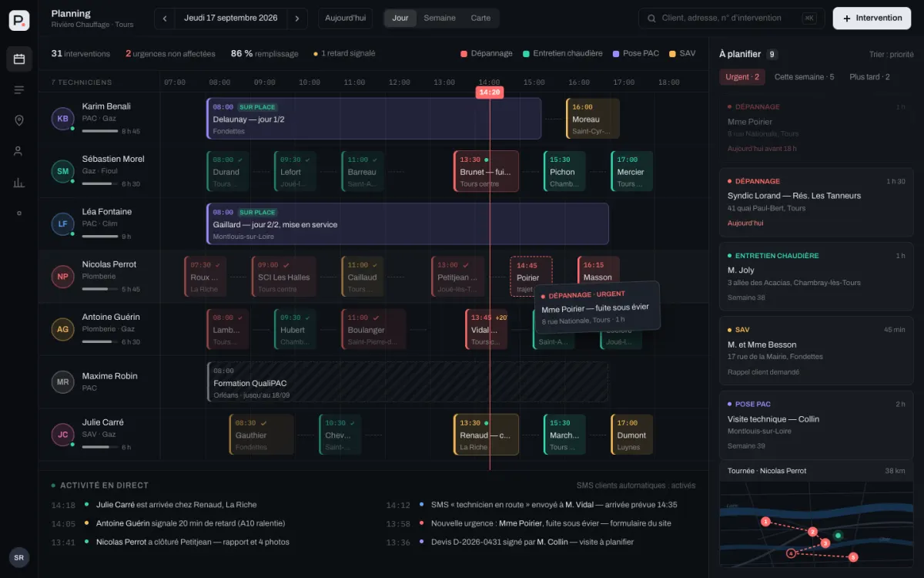924x578 pixels.
Task: Open the statistics bar chart icon
Action: (x=19, y=182)
